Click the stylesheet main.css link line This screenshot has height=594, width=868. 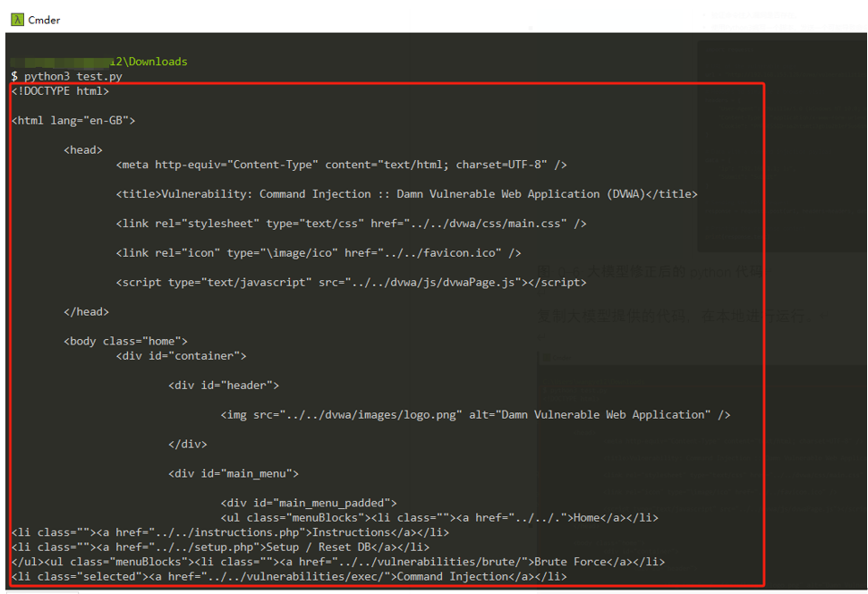351,223
